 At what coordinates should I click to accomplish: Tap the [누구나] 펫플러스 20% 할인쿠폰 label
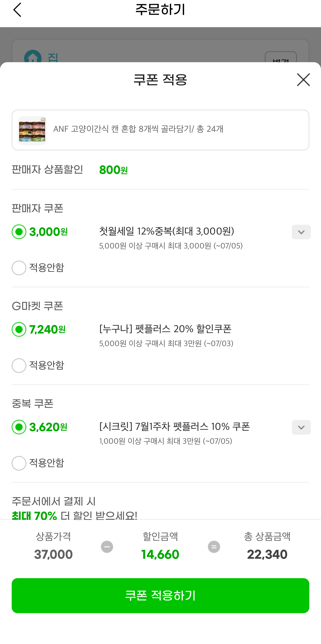(165, 329)
